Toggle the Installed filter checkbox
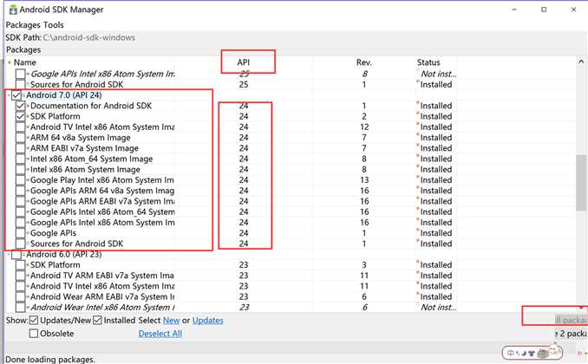The image size is (588, 364). click(97, 321)
